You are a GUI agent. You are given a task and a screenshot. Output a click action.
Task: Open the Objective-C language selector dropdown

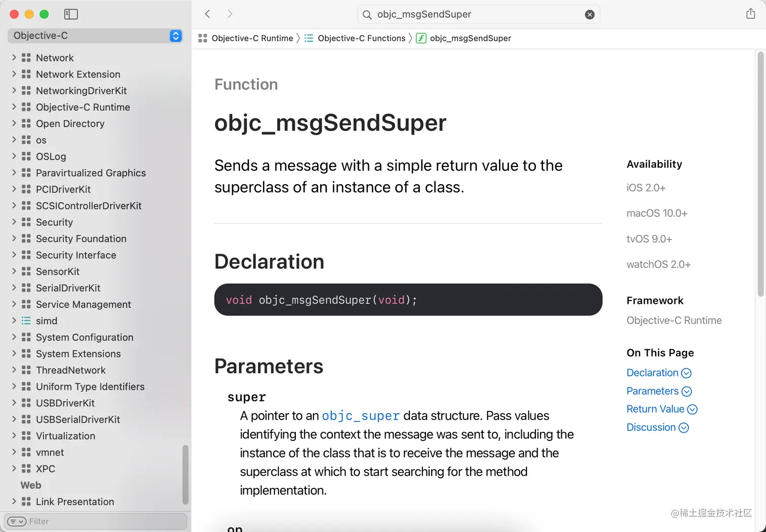click(x=95, y=36)
